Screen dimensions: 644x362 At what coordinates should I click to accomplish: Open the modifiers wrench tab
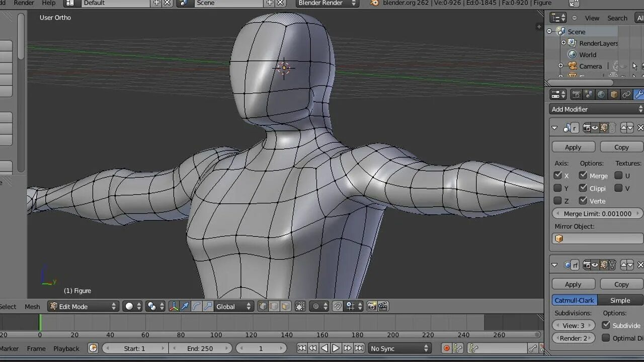pos(638,95)
